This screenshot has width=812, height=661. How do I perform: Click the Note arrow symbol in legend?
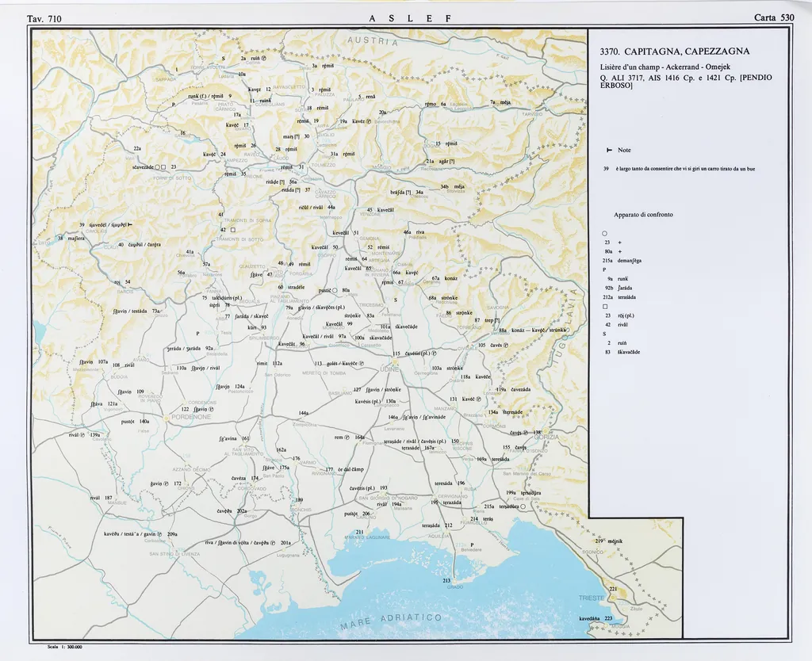609,150
